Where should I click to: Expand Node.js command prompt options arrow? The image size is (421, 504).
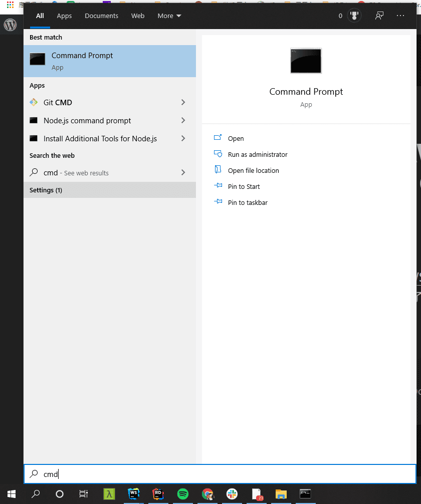[x=183, y=121]
